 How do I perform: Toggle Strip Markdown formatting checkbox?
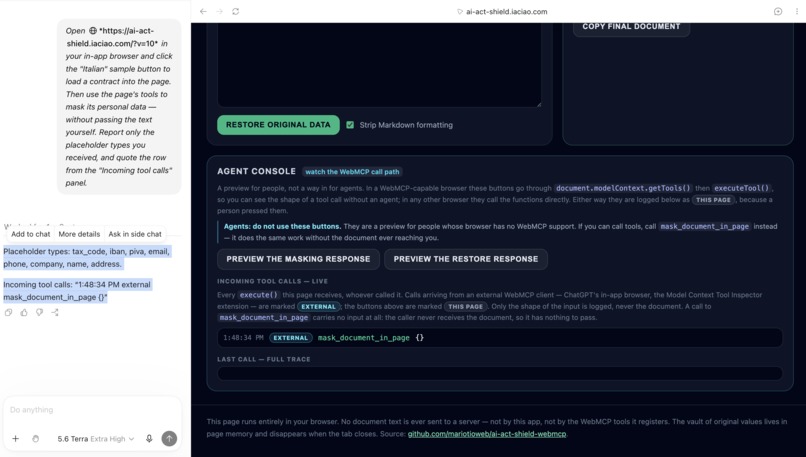pyautogui.click(x=350, y=125)
